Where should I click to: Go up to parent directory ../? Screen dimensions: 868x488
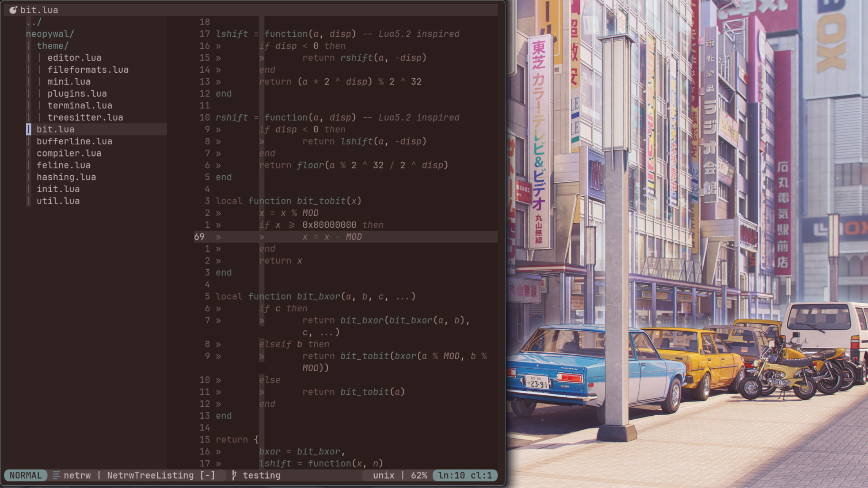coord(34,22)
